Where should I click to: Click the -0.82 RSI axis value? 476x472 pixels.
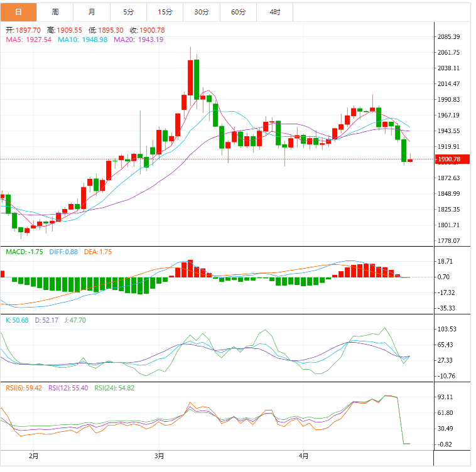pos(445,444)
